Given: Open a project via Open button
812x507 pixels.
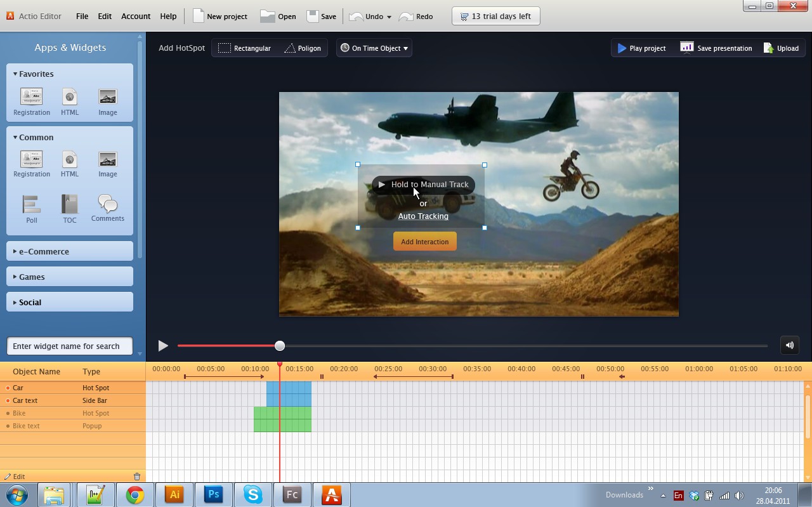Looking at the screenshot, I should [278, 16].
